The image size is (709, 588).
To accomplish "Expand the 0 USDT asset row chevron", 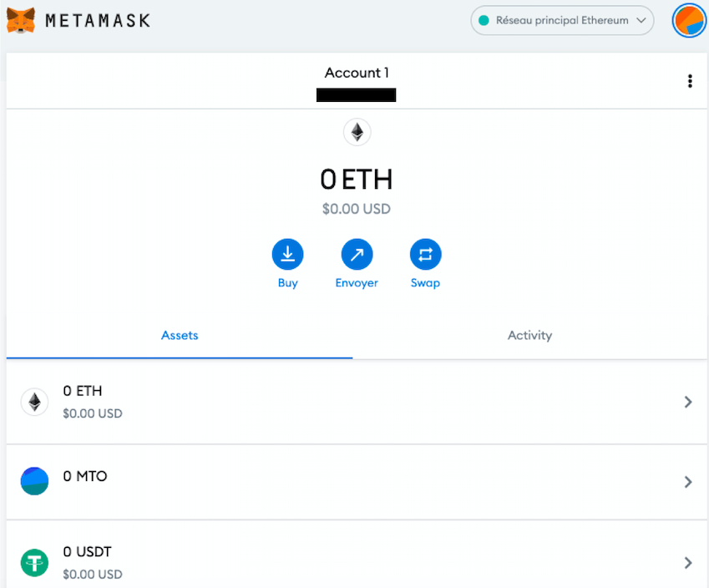I will coord(688,563).
